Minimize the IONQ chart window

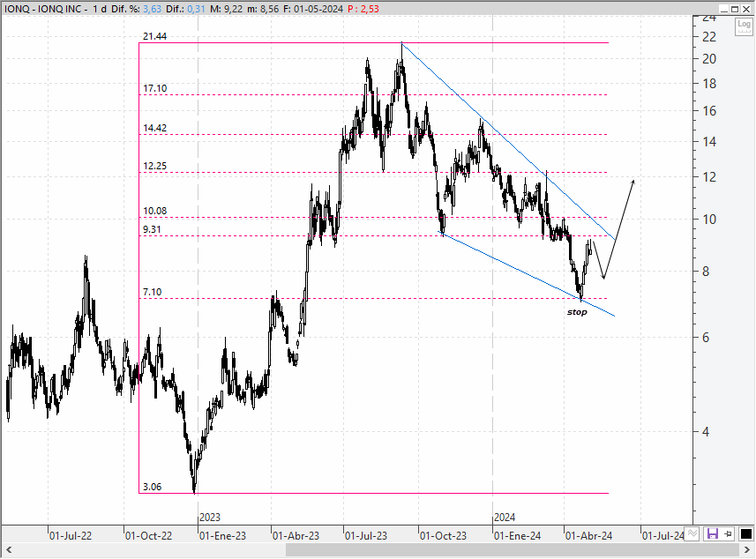(723, 9)
